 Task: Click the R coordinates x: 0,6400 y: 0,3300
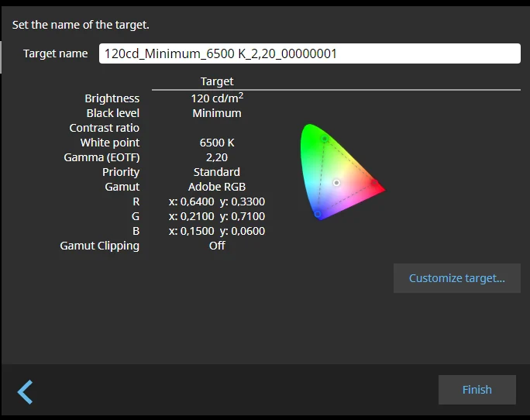point(217,201)
